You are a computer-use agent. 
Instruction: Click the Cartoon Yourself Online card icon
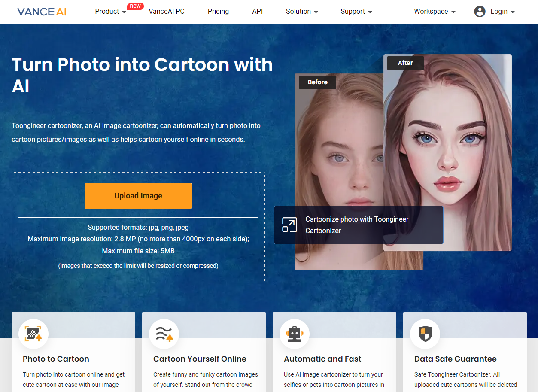[164, 334]
